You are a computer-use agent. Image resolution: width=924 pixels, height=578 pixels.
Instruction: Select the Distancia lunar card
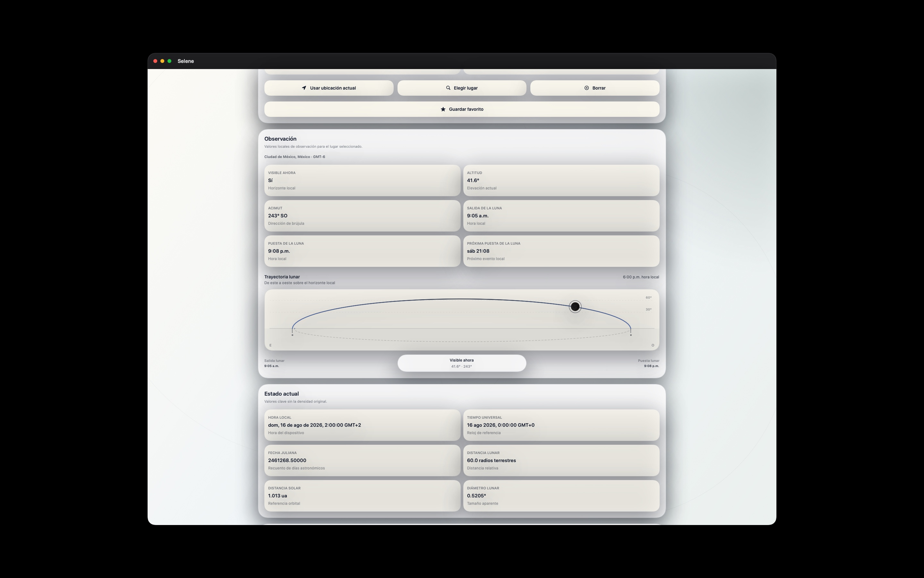(x=561, y=460)
